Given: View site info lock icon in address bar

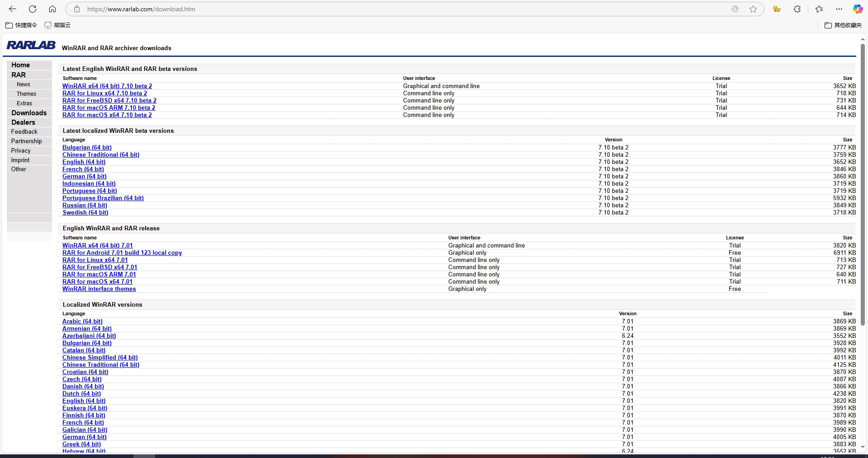Looking at the screenshot, I should click(77, 9).
